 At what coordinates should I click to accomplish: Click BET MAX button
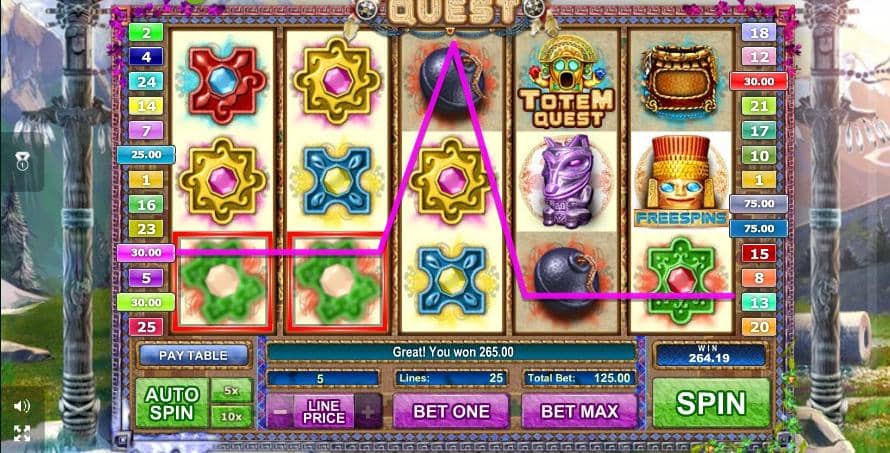click(x=580, y=411)
